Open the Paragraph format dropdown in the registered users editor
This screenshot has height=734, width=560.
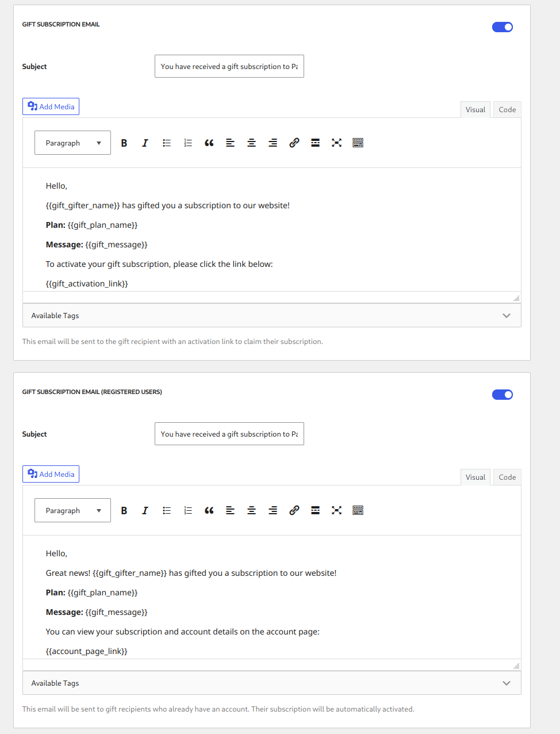click(x=72, y=511)
